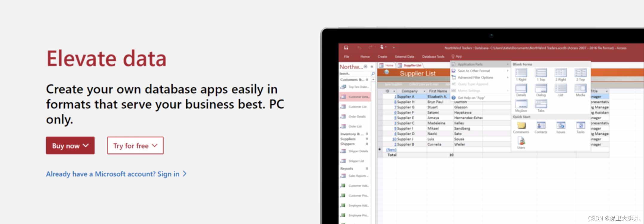Open the ID column header dropdown
This screenshot has width=644, height=224.
click(x=394, y=91)
